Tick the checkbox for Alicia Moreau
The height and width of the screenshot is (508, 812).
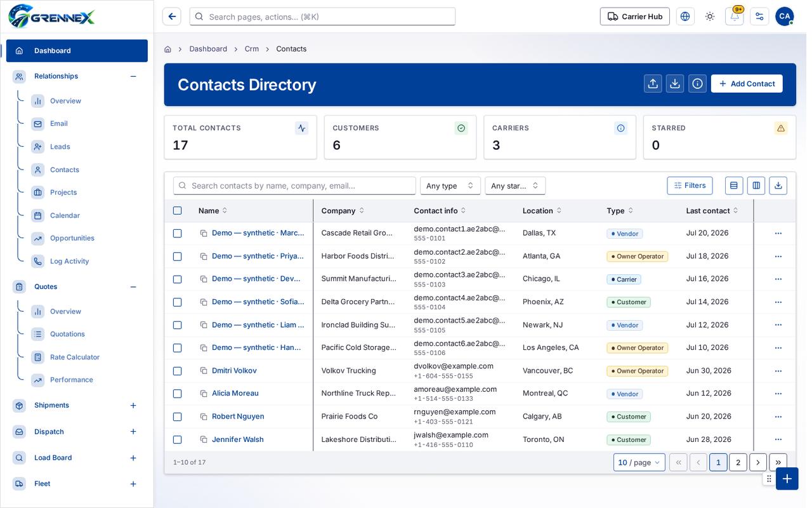pos(178,394)
